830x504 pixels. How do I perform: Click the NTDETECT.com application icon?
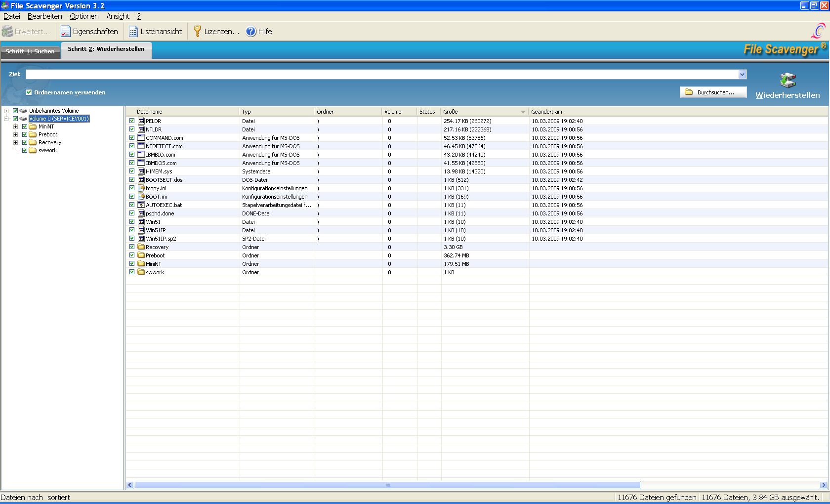pos(141,146)
